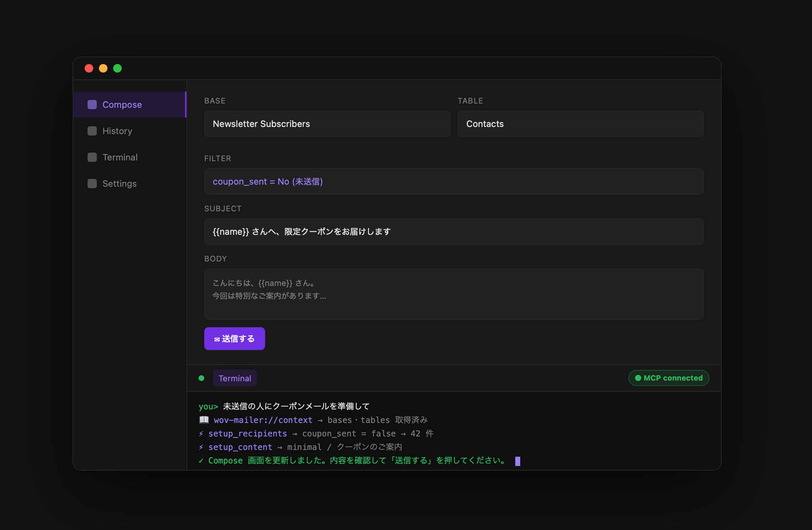Click the lightning icon beside setup_content

coord(201,447)
